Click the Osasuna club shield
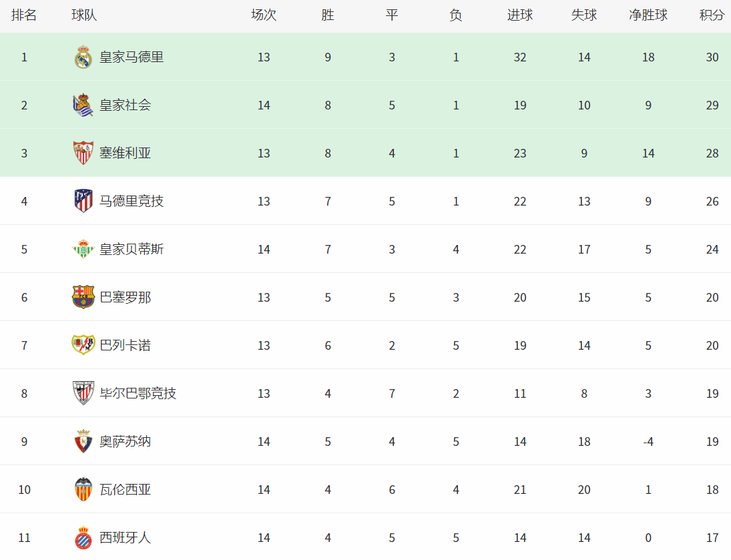The width and height of the screenshot is (731, 560). coord(83,441)
